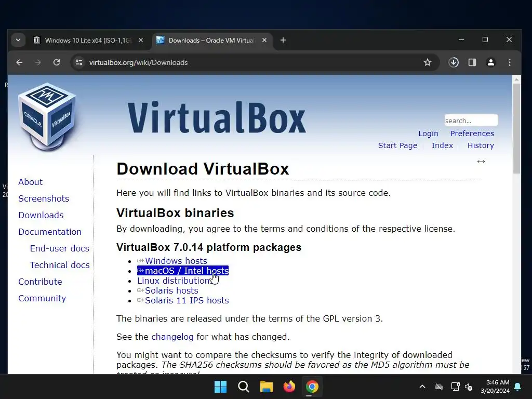The height and width of the screenshot is (399, 532).
Task: Open End-user docs in sidebar
Action: point(60,248)
